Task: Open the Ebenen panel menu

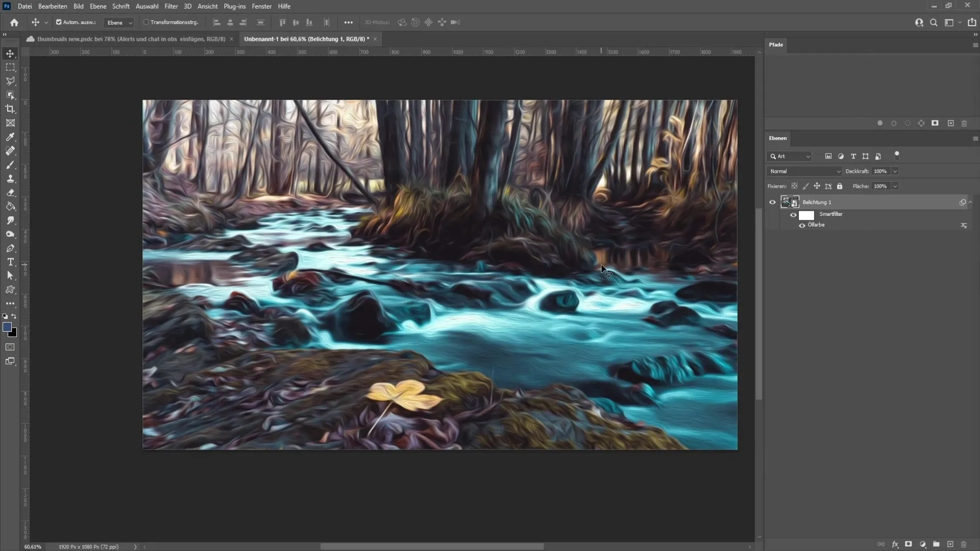Action: (x=975, y=139)
